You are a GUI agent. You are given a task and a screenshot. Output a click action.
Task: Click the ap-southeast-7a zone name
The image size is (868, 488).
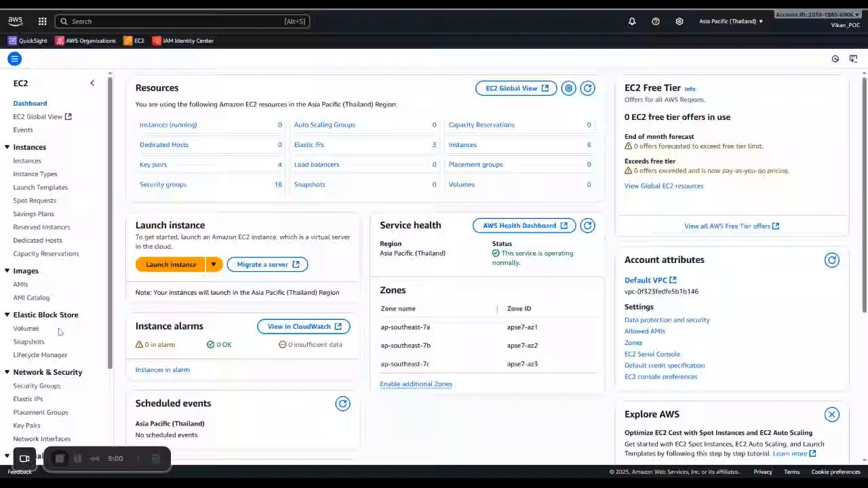pos(406,327)
